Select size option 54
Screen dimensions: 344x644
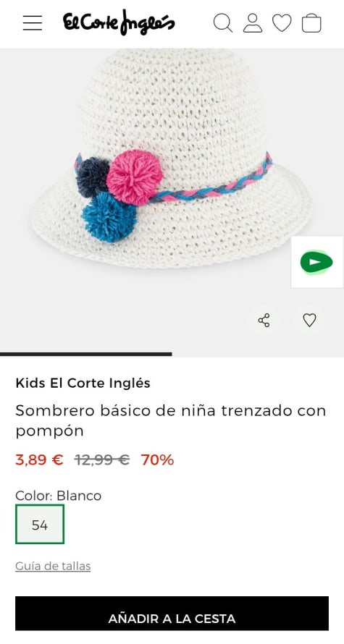[40, 525]
